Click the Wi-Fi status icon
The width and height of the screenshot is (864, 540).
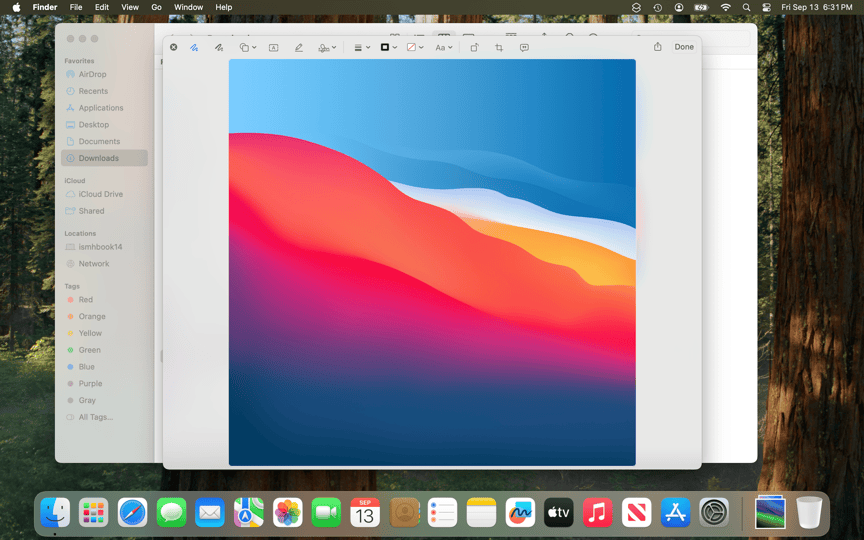pos(726,7)
